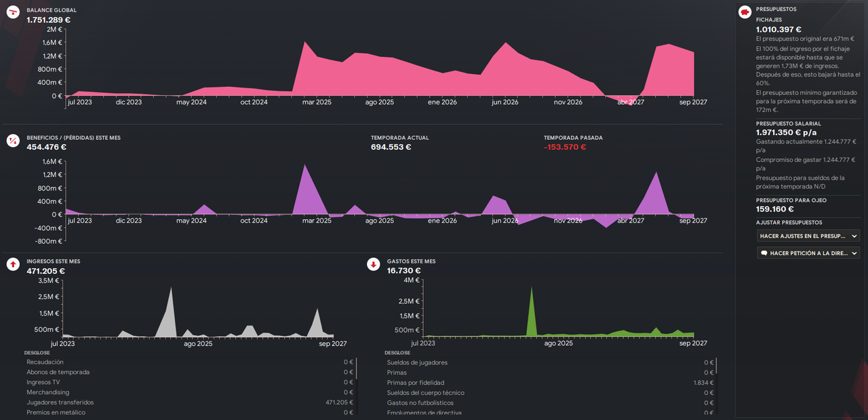This screenshot has height=420, width=868.
Task: Select the Primas por fidelidad row
Action: click(x=550, y=383)
